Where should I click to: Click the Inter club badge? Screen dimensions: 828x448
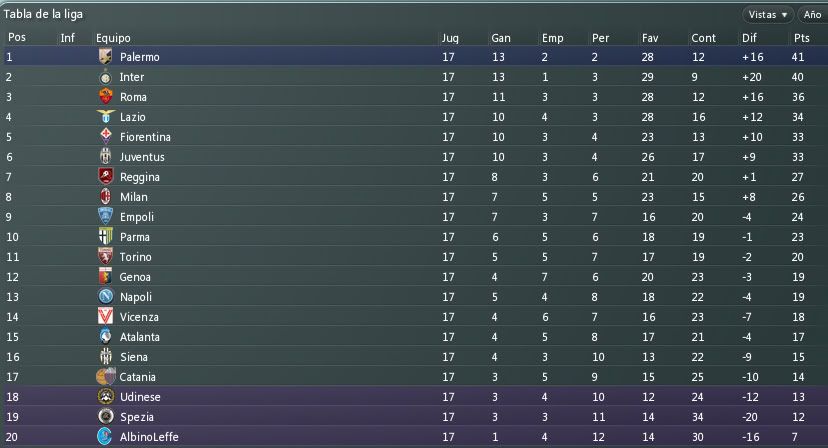tap(106, 77)
